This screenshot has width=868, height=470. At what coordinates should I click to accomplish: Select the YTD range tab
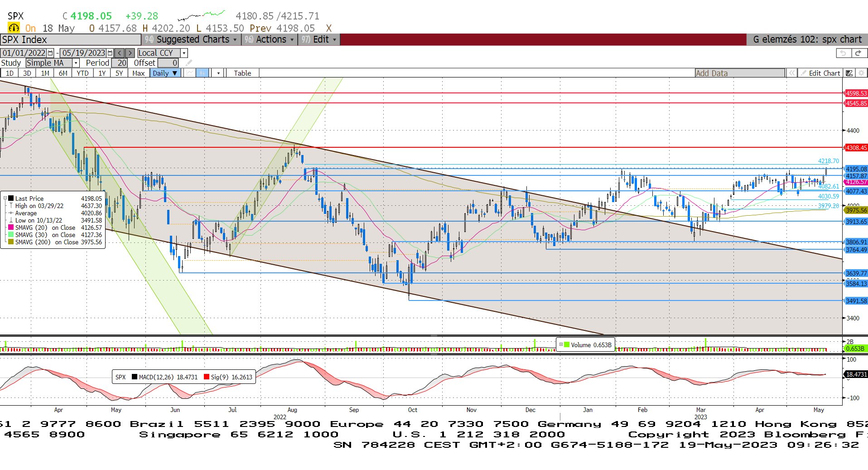82,73
